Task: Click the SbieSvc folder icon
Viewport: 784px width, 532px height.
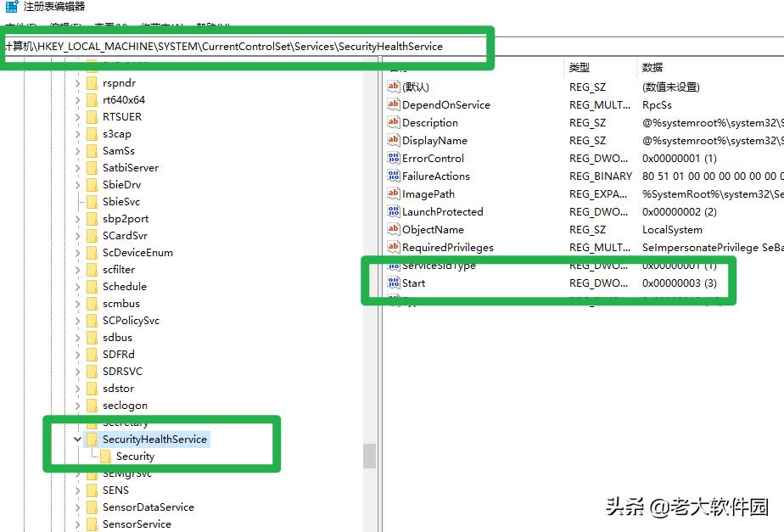Action: pos(92,202)
